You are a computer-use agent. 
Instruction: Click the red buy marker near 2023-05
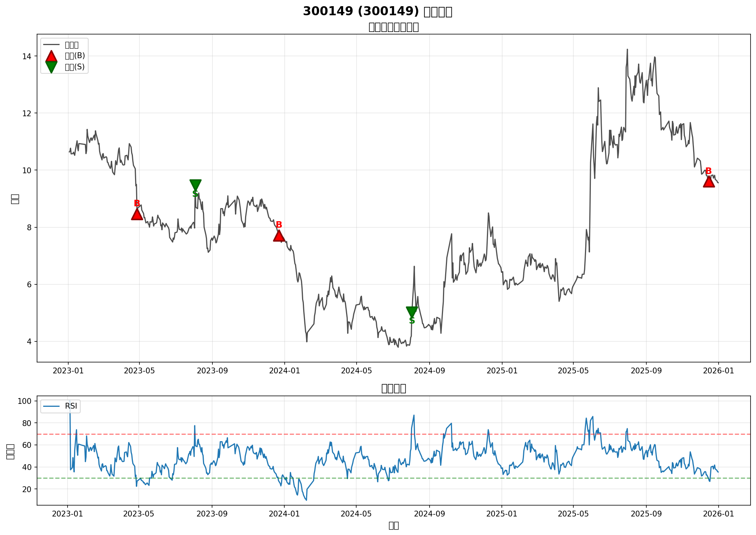[137, 215]
